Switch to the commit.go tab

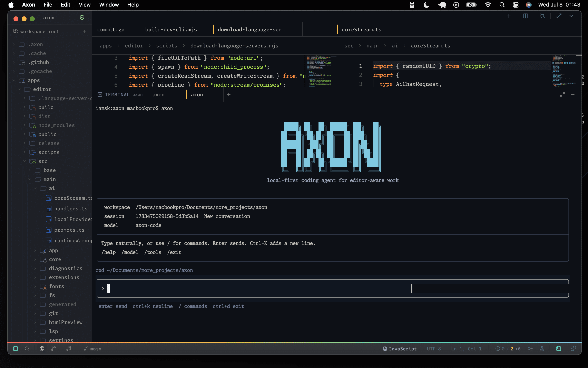point(111,29)
